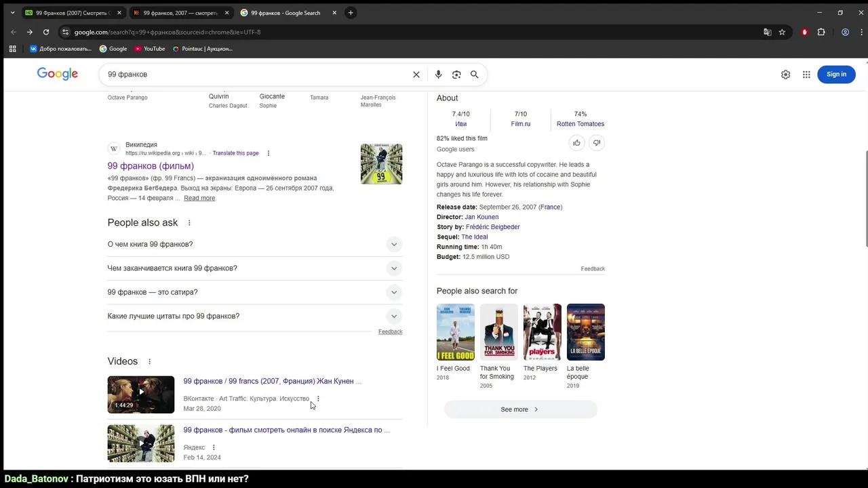
Task: Open three-dot menu beside Wikipedia result
Action: click(269, 153)
